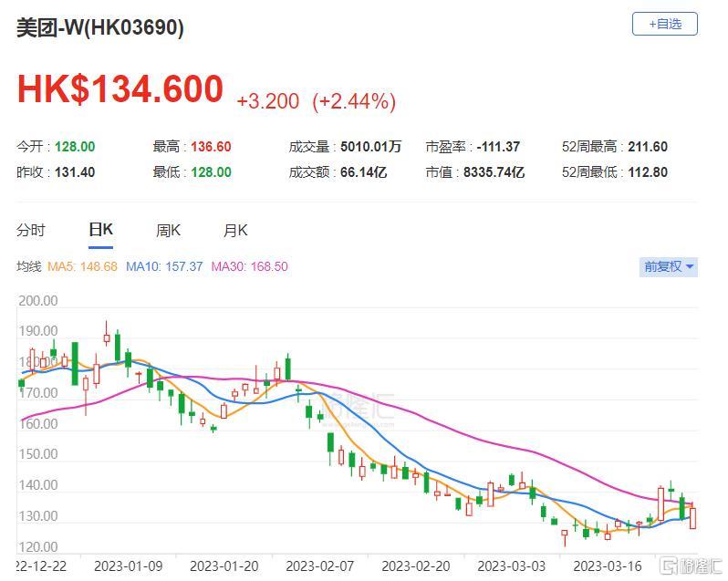This screenshot has width=728, height=581.
Task: Click the lowest candlestick near 2023-03-16
Action: pyautogui.click(x=565, y=537)
